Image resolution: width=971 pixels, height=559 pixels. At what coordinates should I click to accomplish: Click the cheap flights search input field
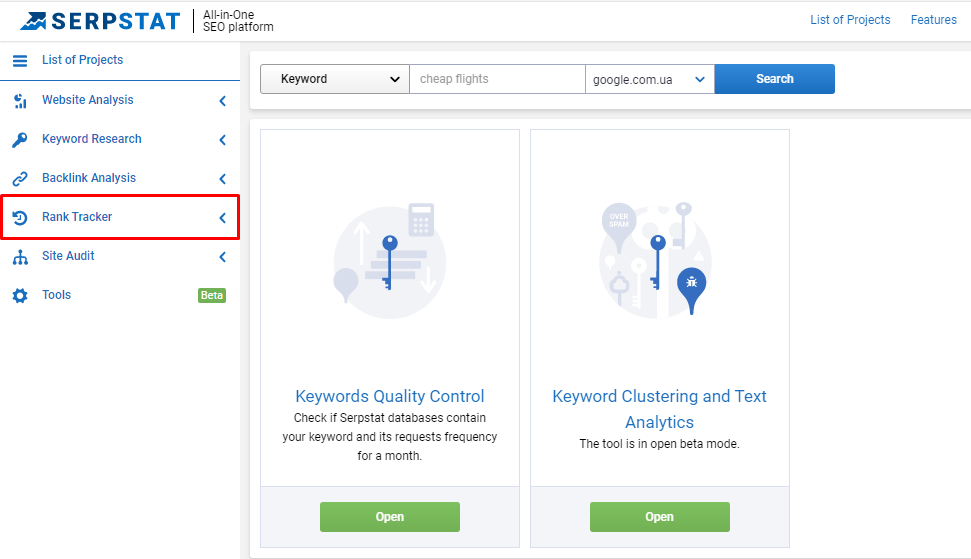(x=497, y=79)
